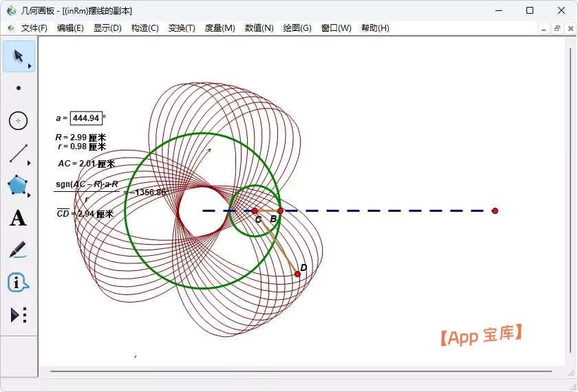Select the r = 0.98 measurement

pos(82,146)
